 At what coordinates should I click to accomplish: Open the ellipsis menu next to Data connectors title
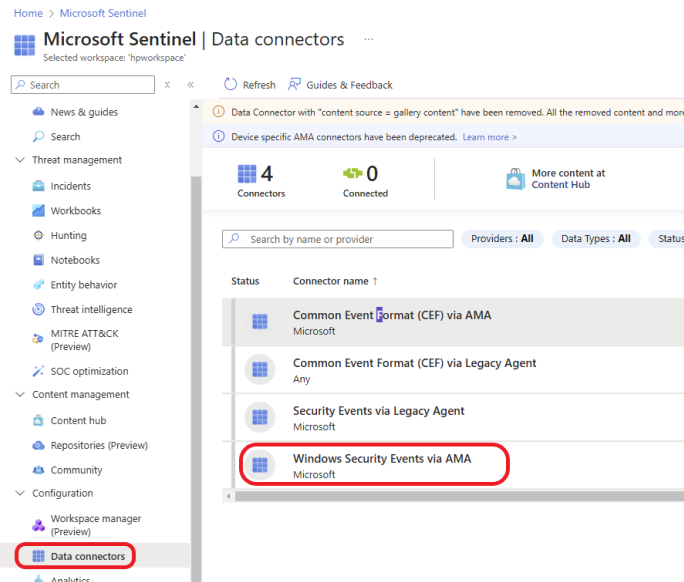(x=369, y=39)
